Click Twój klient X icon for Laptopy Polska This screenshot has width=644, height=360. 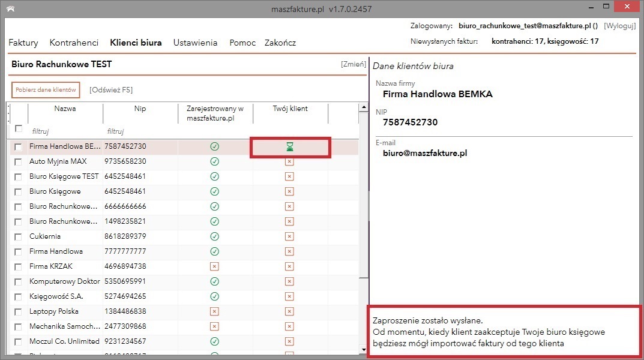289,311
